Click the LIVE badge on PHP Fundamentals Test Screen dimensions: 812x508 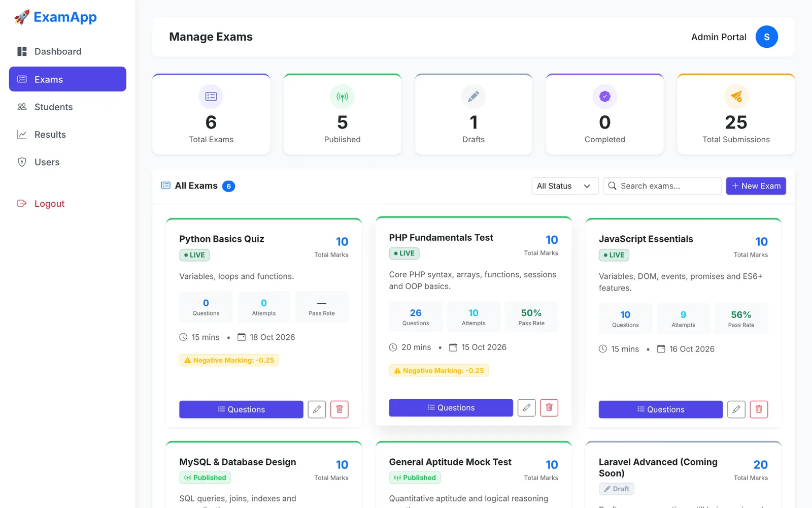point(404,253)
